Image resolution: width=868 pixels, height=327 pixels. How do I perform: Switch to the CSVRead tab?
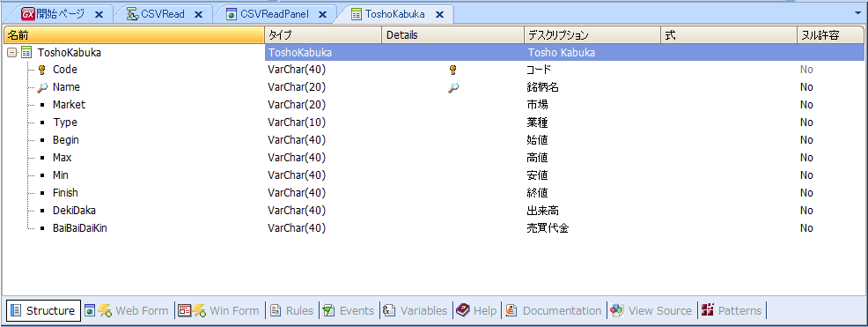[163, 14]
